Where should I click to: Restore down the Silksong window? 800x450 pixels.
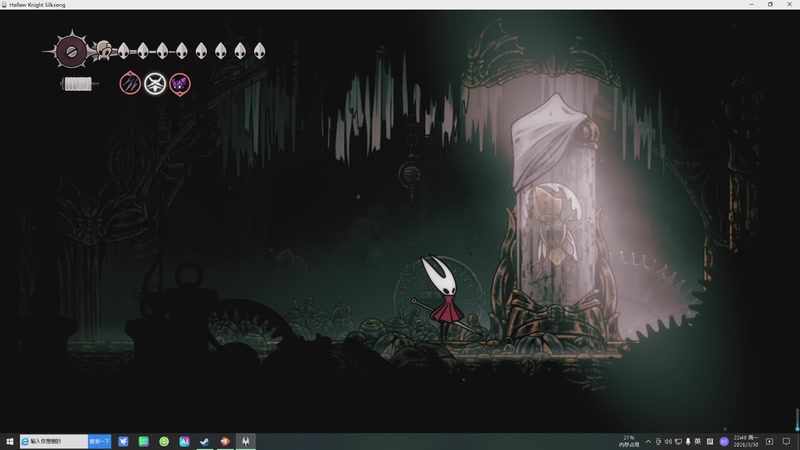[770, 5]
